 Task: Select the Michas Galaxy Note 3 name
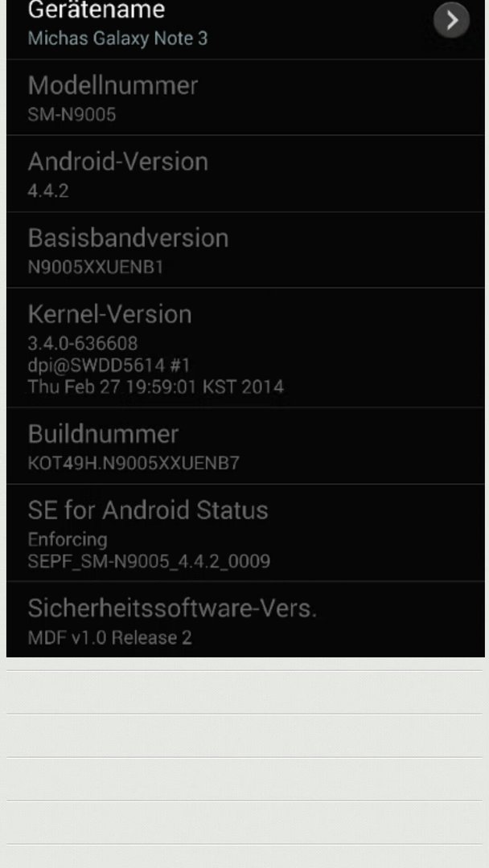pos(118,39)
